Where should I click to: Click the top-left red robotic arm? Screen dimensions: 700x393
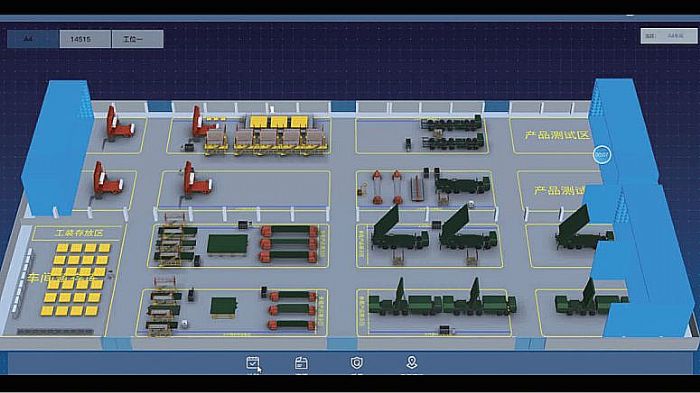click(x=118, y=124)
